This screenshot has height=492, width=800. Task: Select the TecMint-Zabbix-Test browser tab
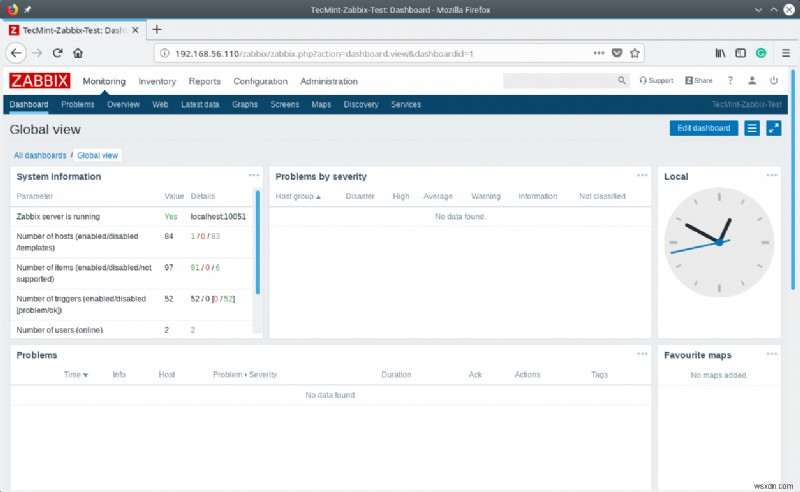74,30
